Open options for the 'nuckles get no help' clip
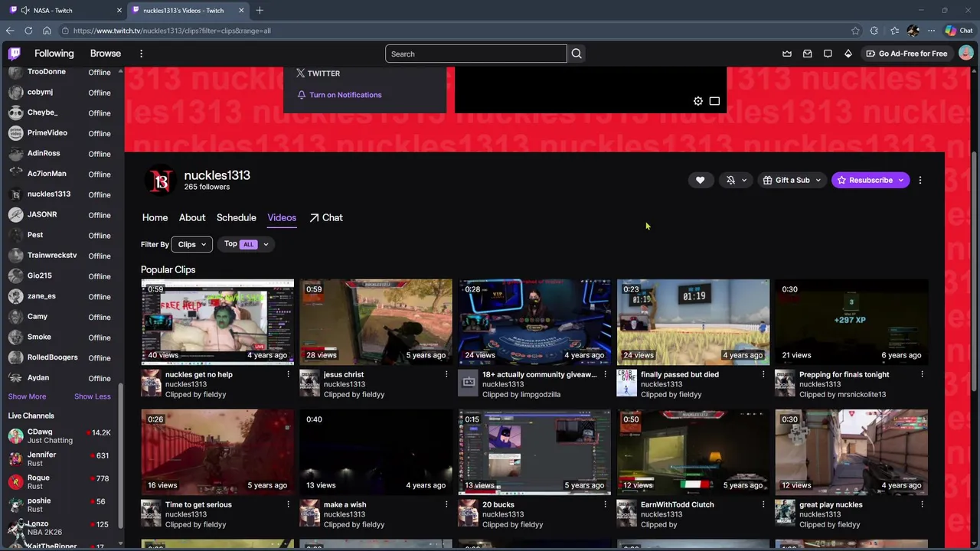Viewport: 980px width, 551px height. click(288, 374)
